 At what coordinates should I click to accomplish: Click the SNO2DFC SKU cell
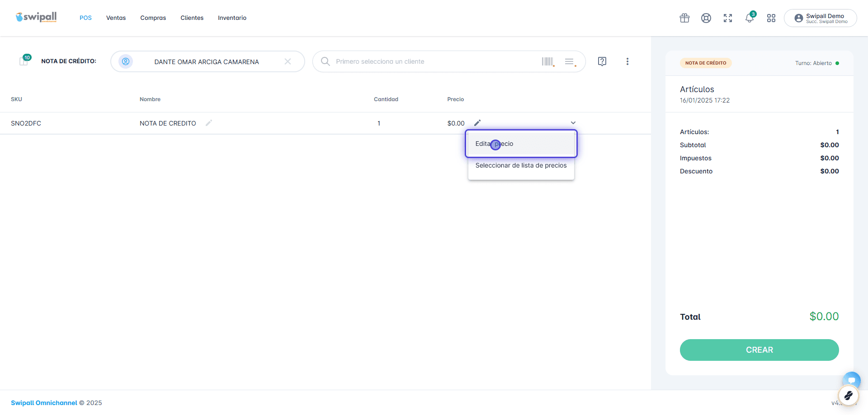coord(26,123)
